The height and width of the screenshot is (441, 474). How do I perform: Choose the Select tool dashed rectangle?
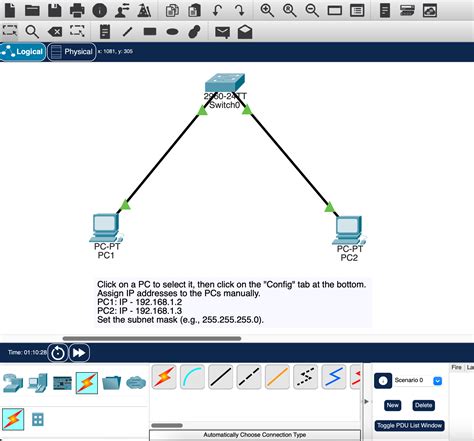pos(10,31)
